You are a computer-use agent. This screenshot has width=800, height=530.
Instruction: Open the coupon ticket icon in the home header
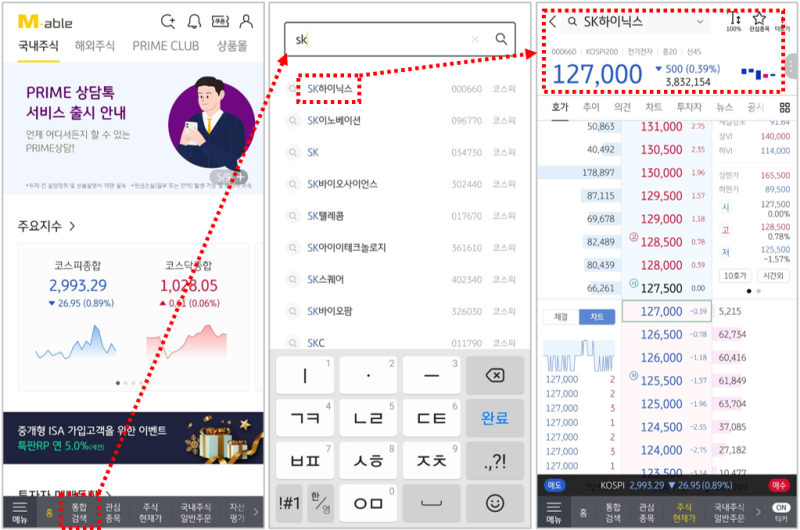220,21
